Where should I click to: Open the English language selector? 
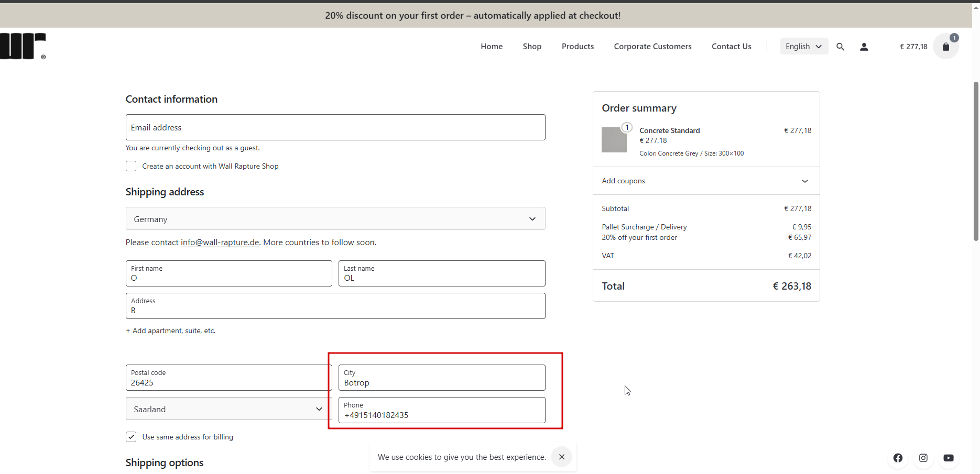click(x=803, y=47)
